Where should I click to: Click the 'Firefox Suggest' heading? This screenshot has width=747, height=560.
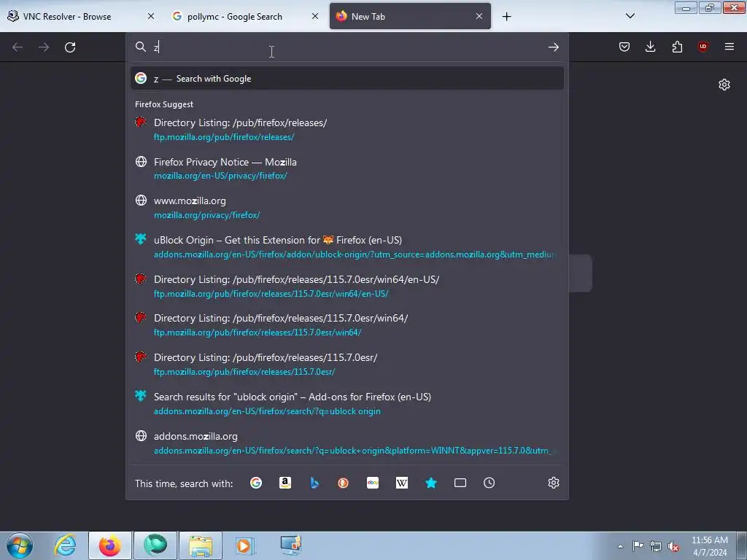tap(164, 104)
